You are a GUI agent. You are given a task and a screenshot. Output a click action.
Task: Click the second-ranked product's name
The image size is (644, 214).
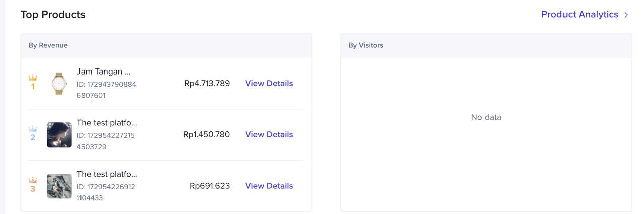107,123
